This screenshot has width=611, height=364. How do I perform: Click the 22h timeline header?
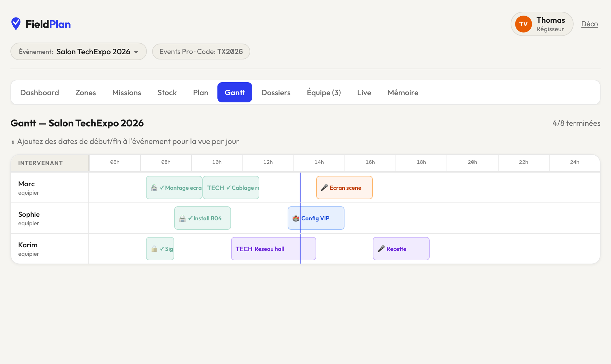524,162
